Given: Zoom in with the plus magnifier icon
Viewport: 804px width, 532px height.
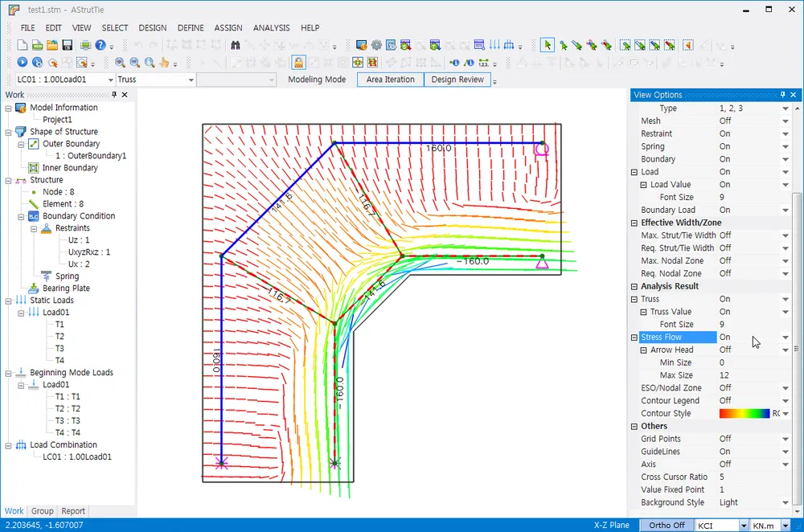Looking at the screenshot, I should coord(120,62).
